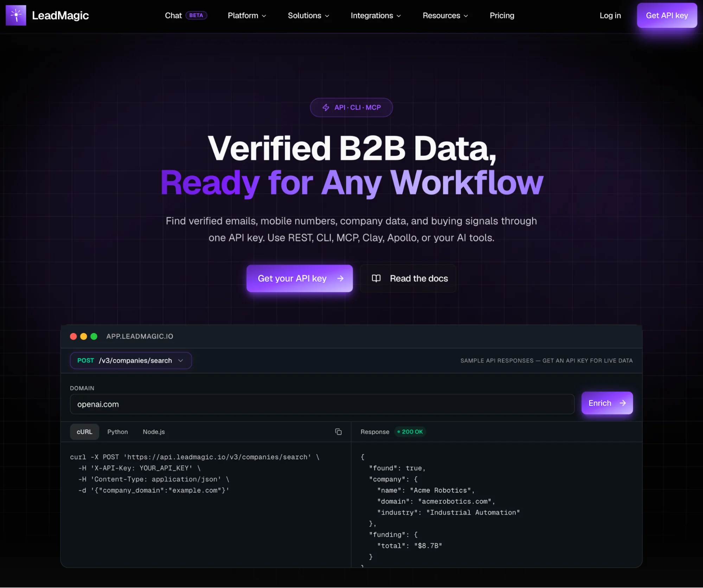
Task: Click the Enrich button
Action: point(607,403)
